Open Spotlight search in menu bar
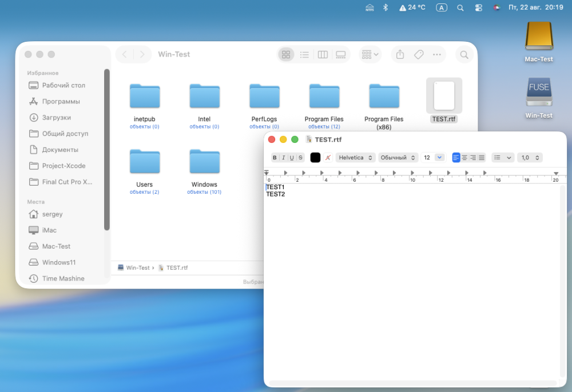This screenshot has height=392, width=572. pos(460,7)
